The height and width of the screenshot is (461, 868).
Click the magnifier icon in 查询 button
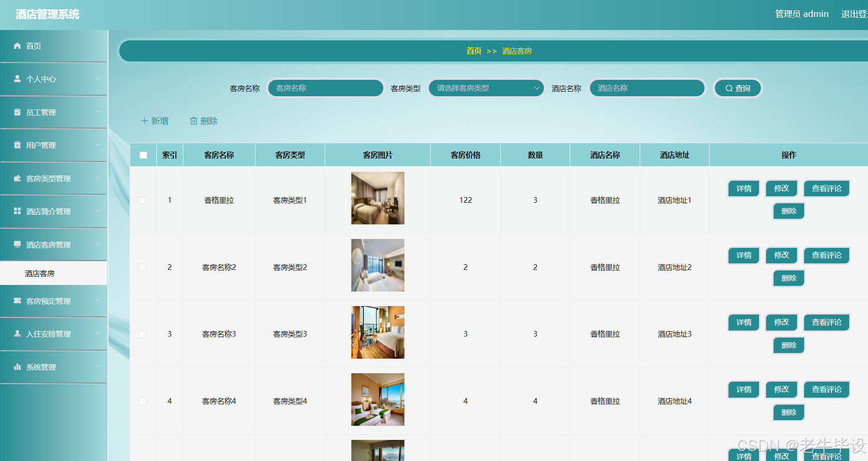pos(729,88)
